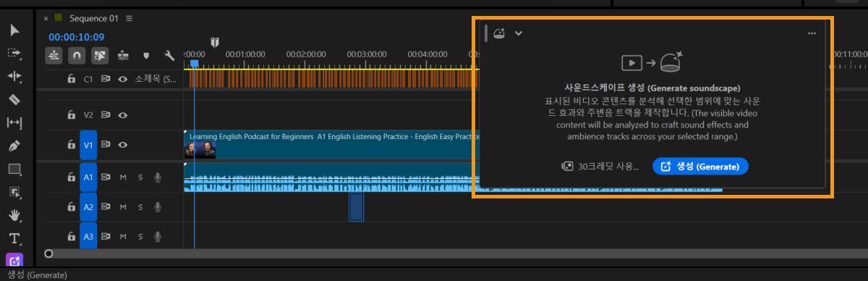
Task: Toggle Linked Selection button
Action: pyautogui.click(x=100, y=55)
